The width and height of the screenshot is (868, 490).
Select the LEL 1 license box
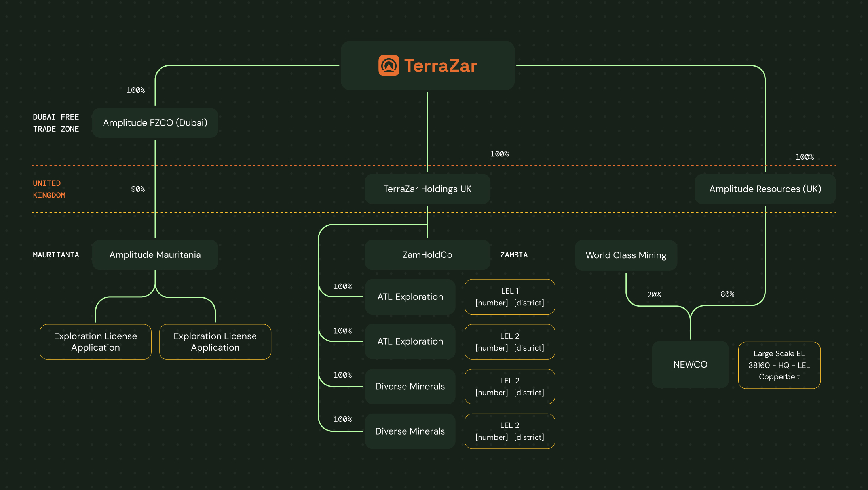(x=509, y=297)
